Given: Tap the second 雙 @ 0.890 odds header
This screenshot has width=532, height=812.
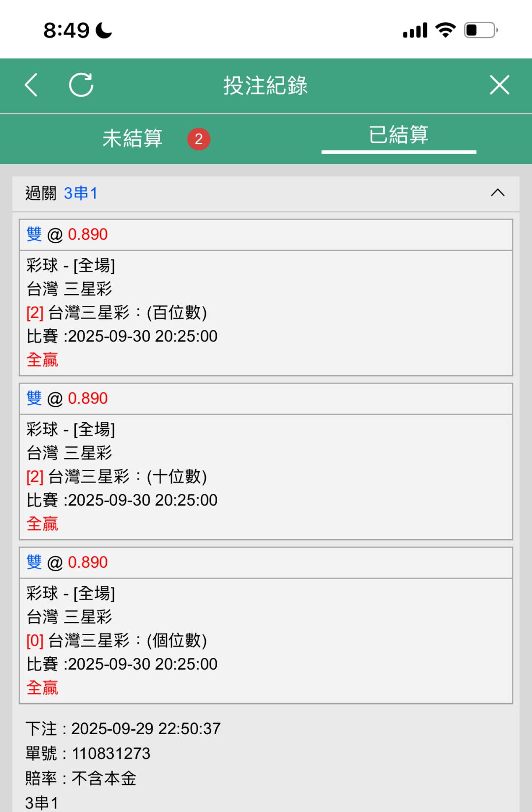Looking at the screenshot, I should (x=67, y=399).
